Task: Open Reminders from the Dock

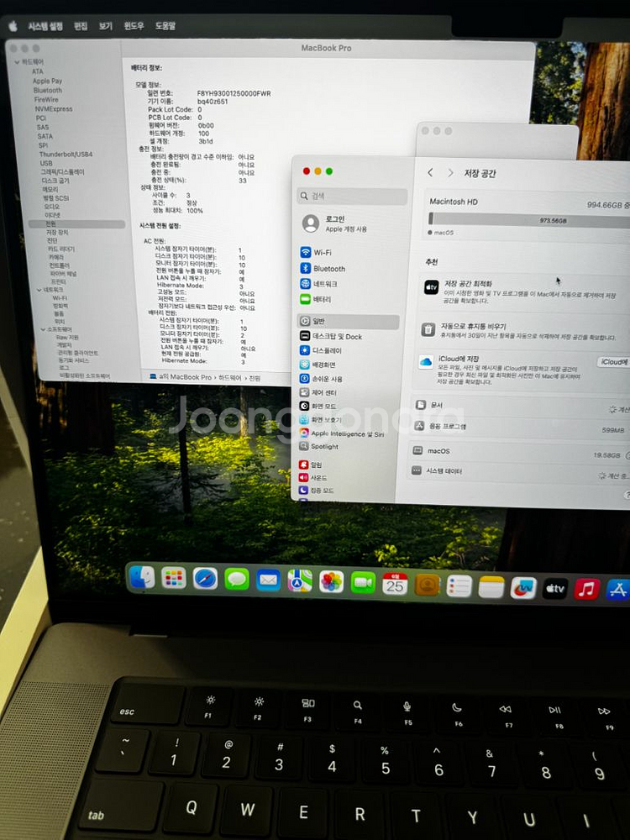Action: point(459,586)
